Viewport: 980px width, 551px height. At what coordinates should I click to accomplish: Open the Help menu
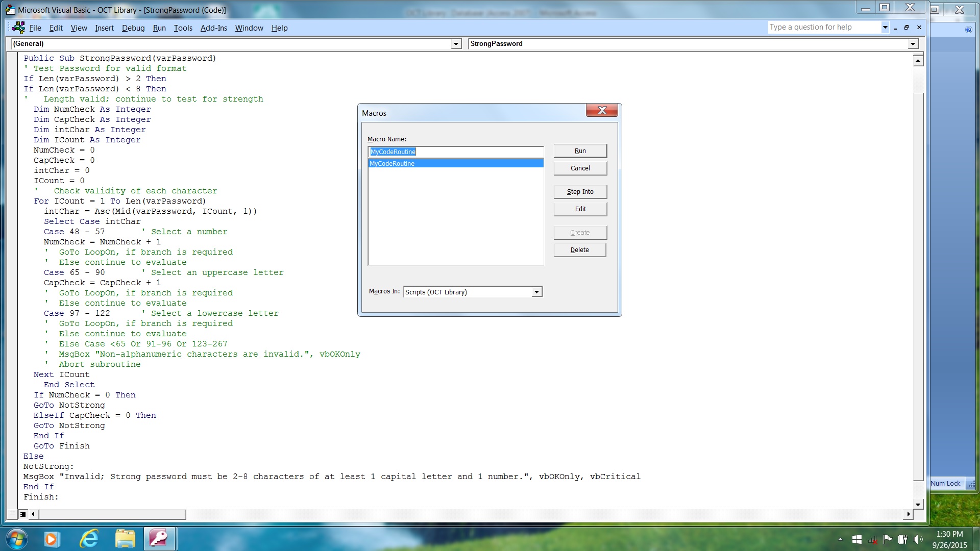(279, 28)
